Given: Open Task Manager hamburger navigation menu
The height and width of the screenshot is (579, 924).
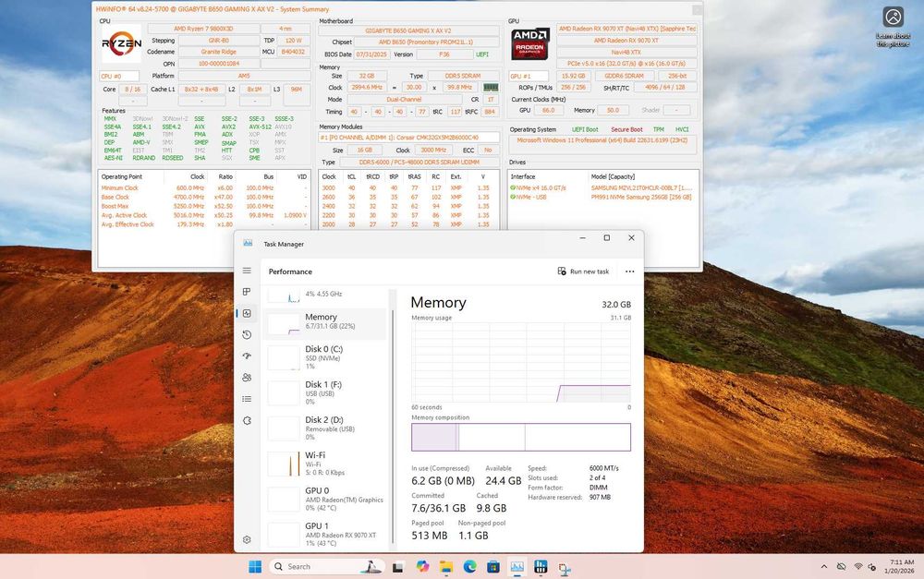Looking at the screenshot, I should [x=247, y=271].
